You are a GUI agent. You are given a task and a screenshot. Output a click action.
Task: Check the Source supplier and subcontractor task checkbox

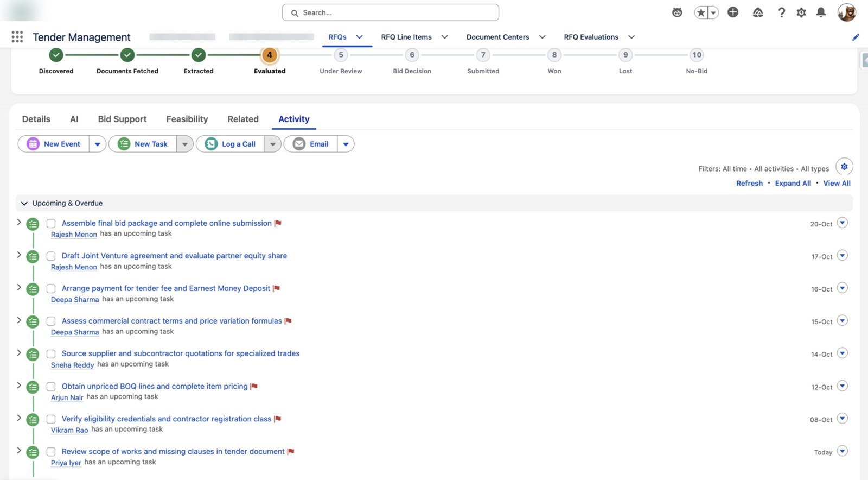point(51,354)
